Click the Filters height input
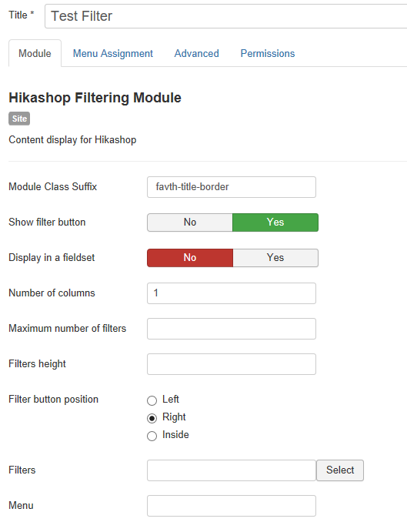This screenshot has height=532, width=407. click(232, 364)
